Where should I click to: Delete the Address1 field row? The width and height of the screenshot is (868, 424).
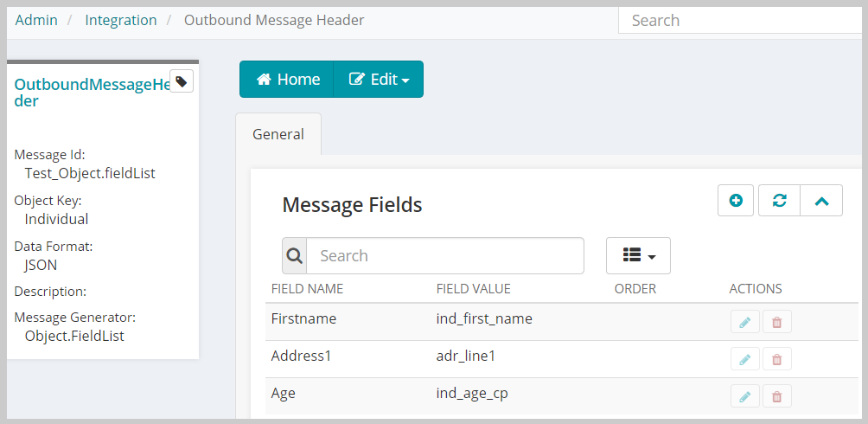[777, 358]
